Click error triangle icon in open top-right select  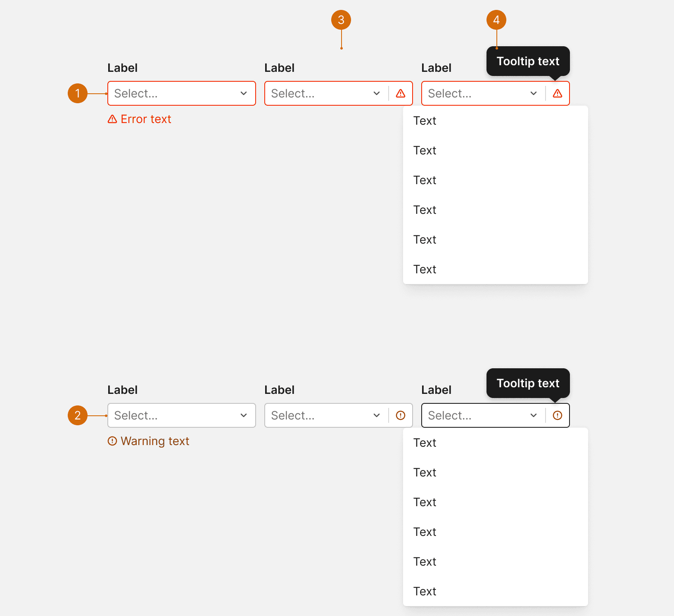point(558,93)
